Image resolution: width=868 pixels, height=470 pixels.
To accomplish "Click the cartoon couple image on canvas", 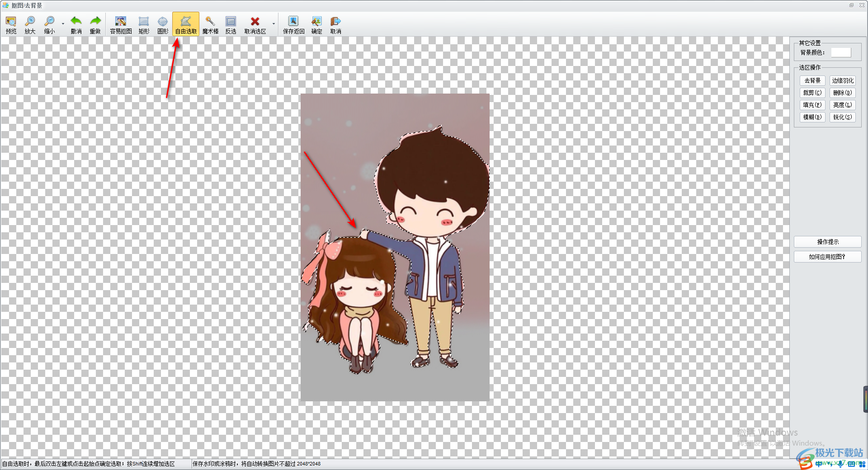I will 395,247.
